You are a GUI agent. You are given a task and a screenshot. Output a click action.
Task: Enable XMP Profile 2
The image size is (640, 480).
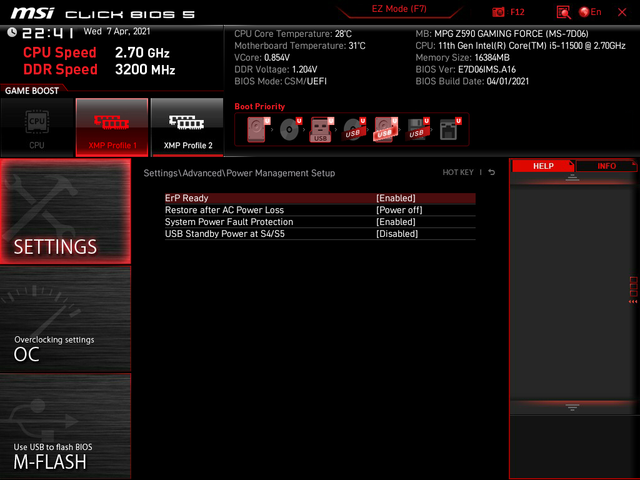(187, 127)
